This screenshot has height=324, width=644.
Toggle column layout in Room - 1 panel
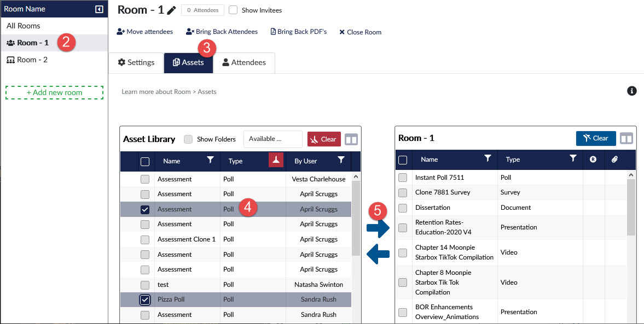point(626,139)
